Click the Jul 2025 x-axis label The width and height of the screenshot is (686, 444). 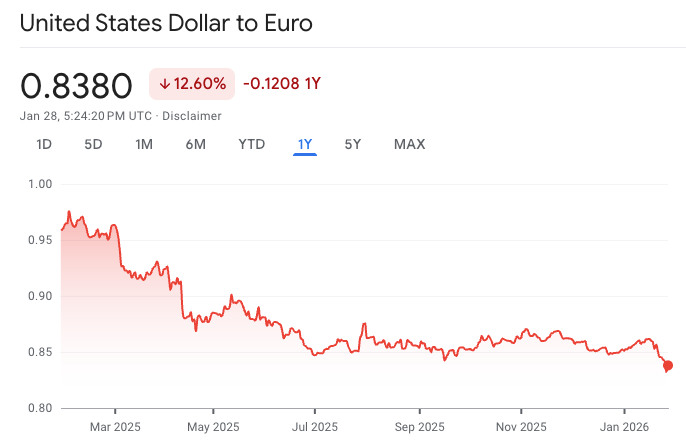313,426
